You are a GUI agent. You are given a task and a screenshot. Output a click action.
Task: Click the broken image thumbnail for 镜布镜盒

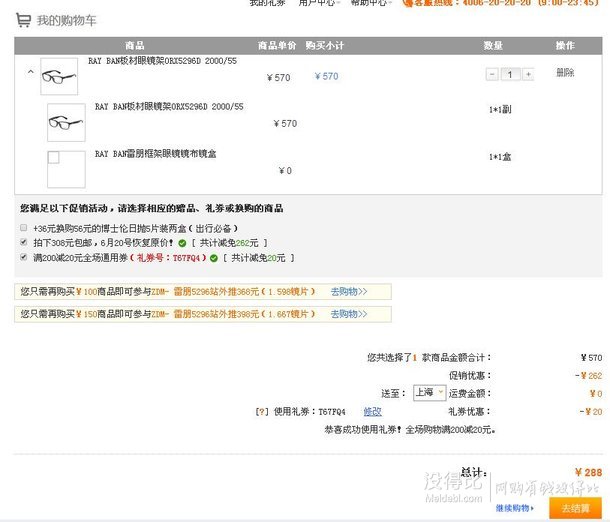pos(66,169)
